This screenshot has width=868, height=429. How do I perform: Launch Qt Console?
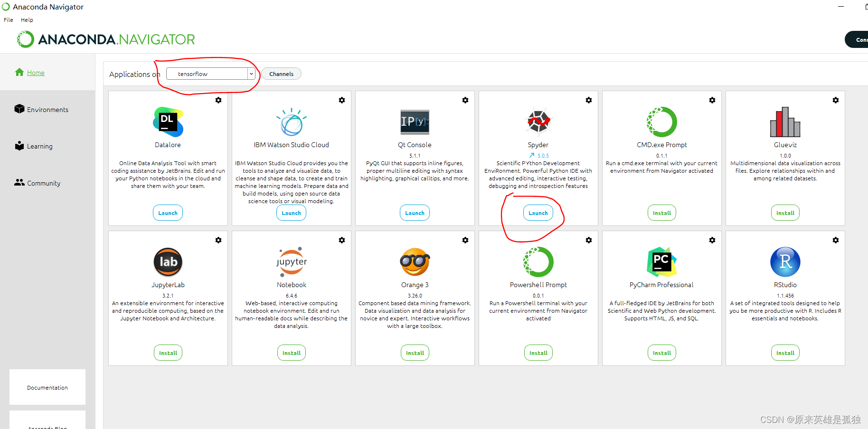point(415,213)
